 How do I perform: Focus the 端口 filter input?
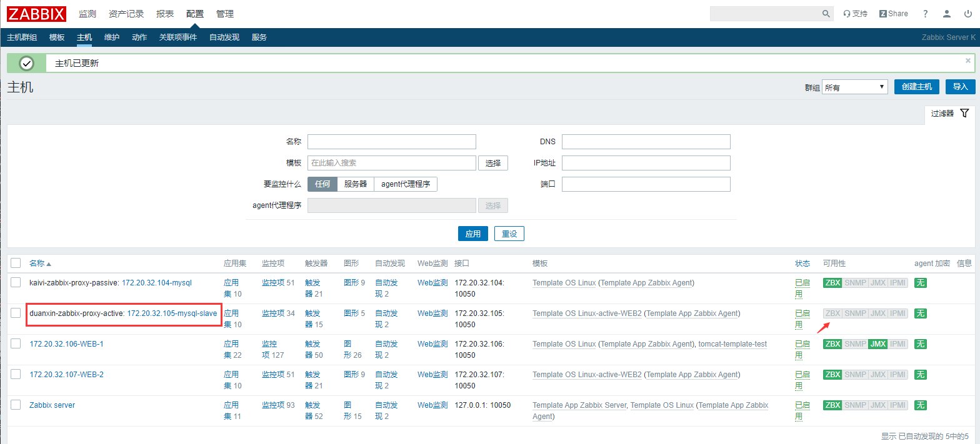pyautogui.click(x=646, y=184)
